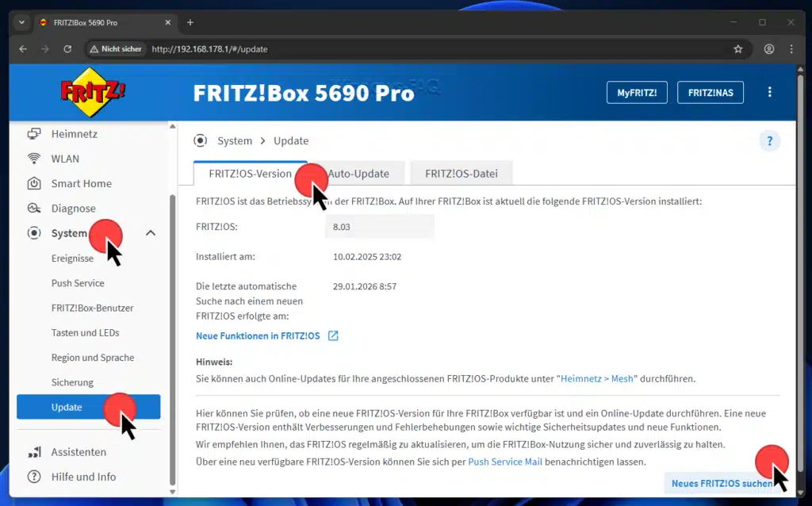Open help via the round question mark icon
The height and width of the screenshot is (506, 812).
pyautogui.click(x=769, y=140)
